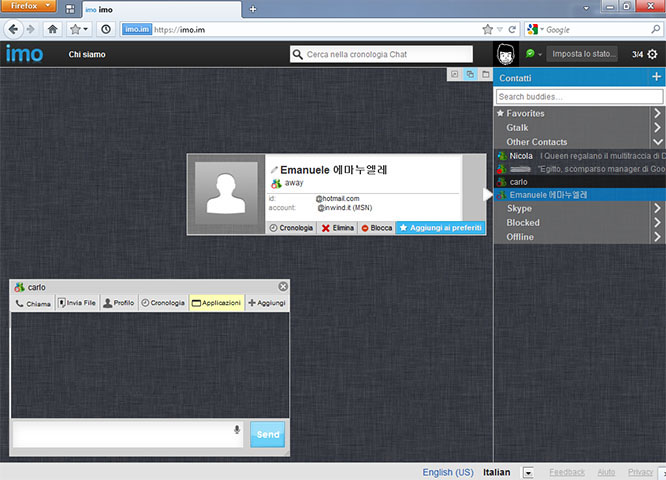Go back with browser back arrow
Screen dimensions: 666x480
pyautogui.click(x=13, y=29)
